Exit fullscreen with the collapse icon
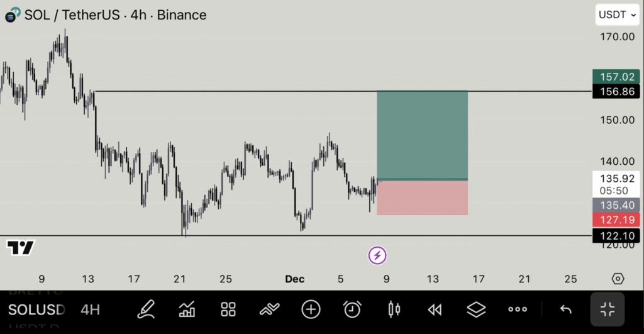 click(607, 309)
